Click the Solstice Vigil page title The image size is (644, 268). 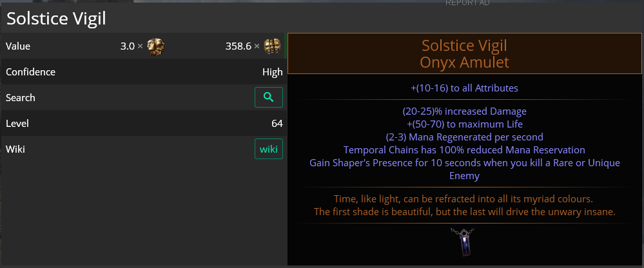(x=56, y=19)
